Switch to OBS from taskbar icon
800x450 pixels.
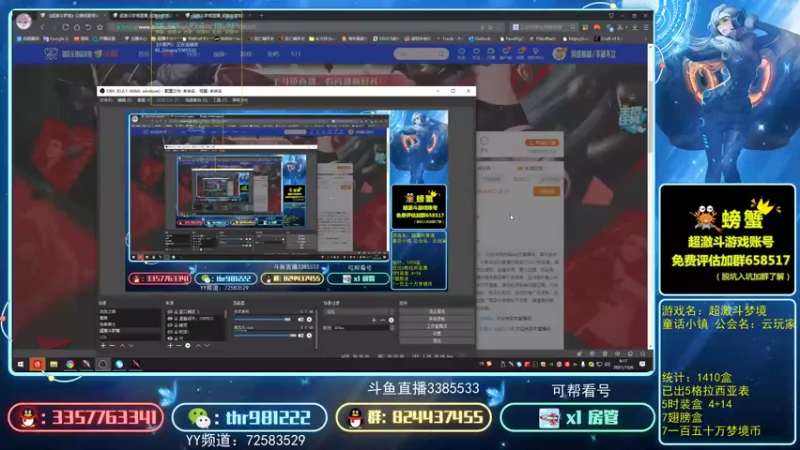coord(103,364)
